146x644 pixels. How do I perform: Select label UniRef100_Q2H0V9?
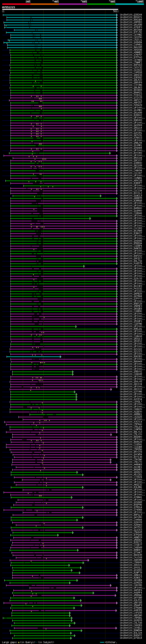click(x=131, y=522)
